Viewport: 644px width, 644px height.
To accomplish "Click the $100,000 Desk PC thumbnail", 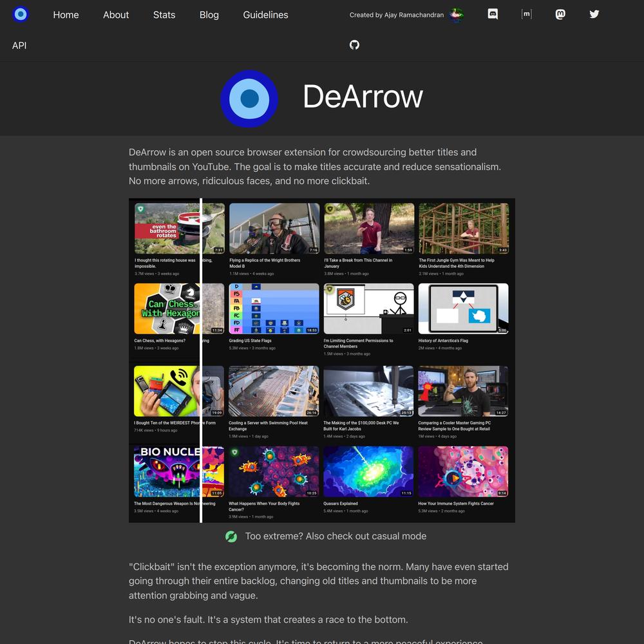I will tap(368, 391).
